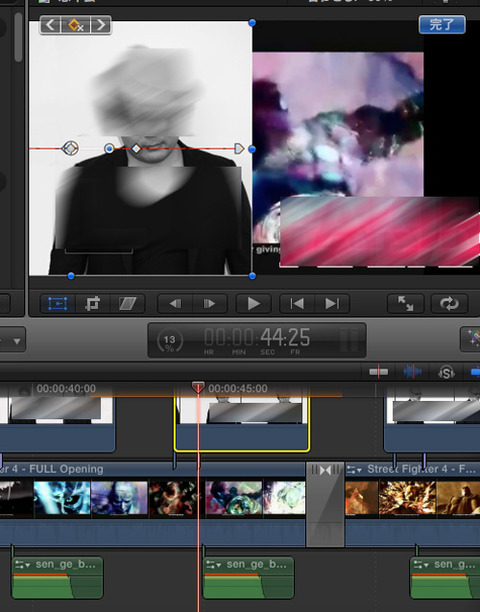The width and height of the screenshot is (480, 612).
Task: Click the motion path start keyframe circle
Action: [70, 148]
